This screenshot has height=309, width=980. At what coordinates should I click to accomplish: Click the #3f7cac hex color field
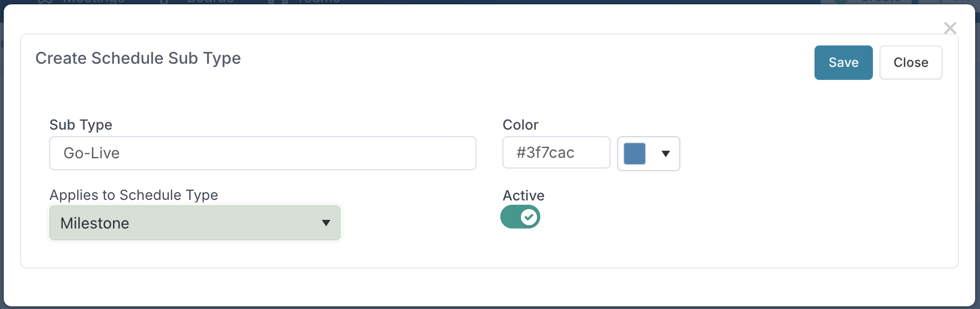556,153
